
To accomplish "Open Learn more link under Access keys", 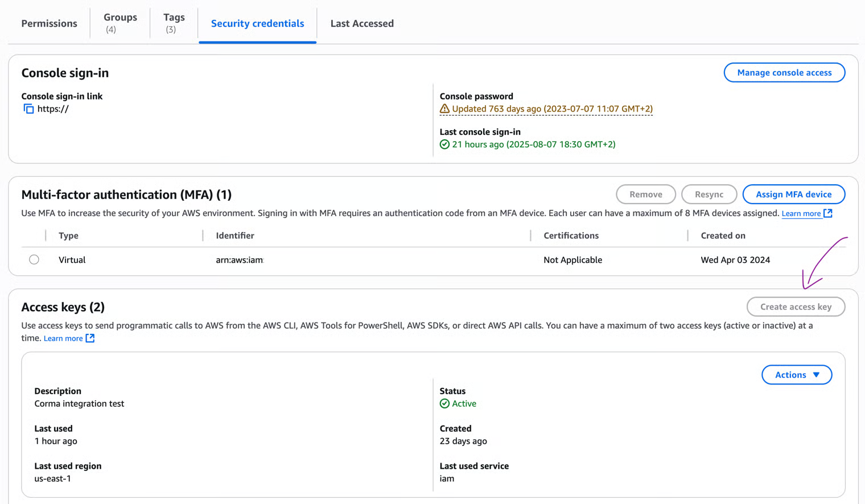I will coord(63,338).
